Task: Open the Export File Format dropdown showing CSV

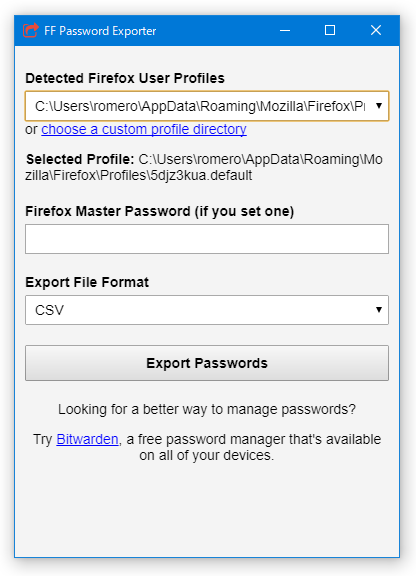Action: (207, 310)
